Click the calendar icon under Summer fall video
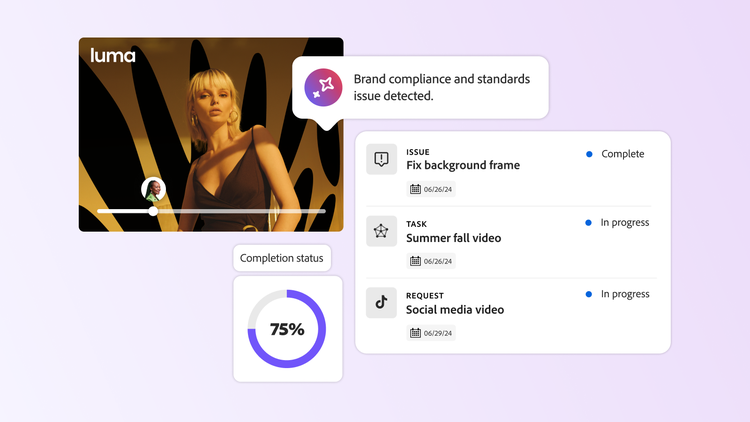This screenshot has height=422, width=750. 415,261
